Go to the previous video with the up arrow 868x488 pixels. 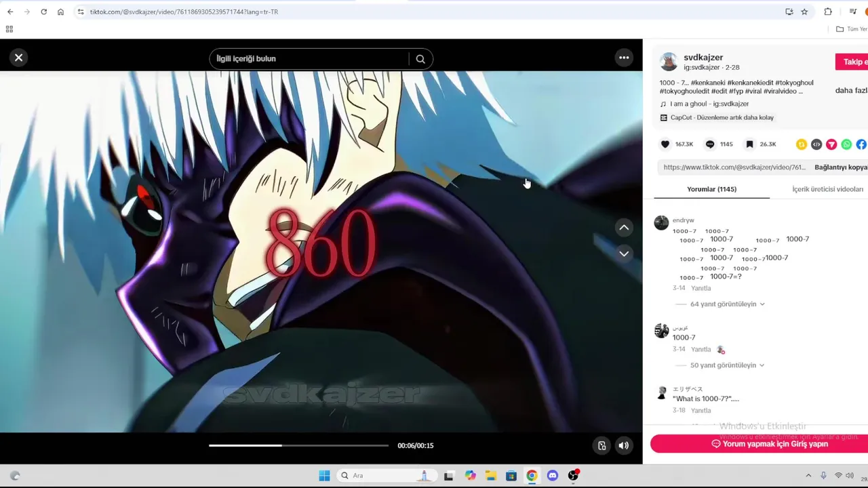pyautogui.click(x=624, y=228)
